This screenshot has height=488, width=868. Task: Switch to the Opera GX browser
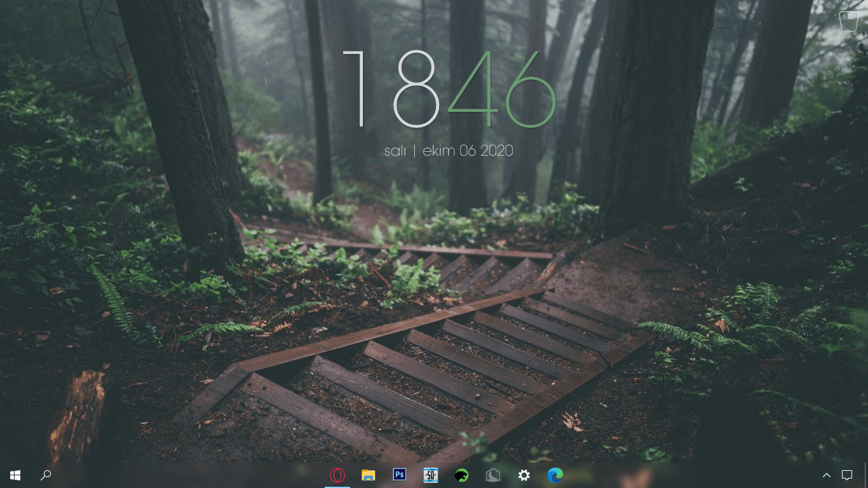(337, 475)
